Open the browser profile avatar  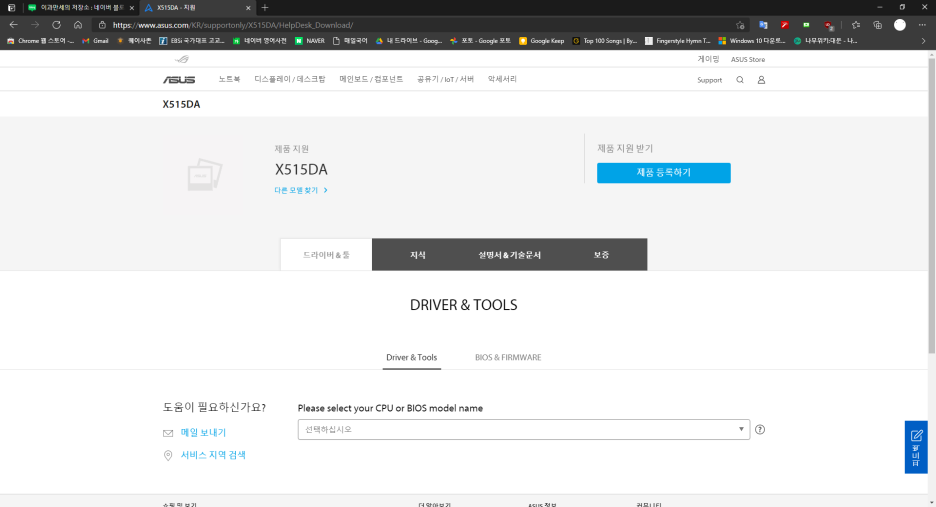point(900,25)
